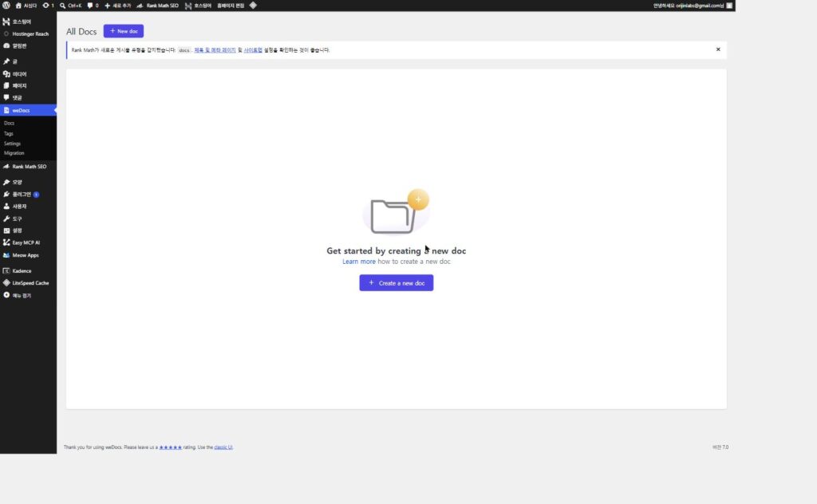Click the LiteSpeed diamond icon in admin bar
This screenshot has width=817, height=504.
tap(253, 6)
